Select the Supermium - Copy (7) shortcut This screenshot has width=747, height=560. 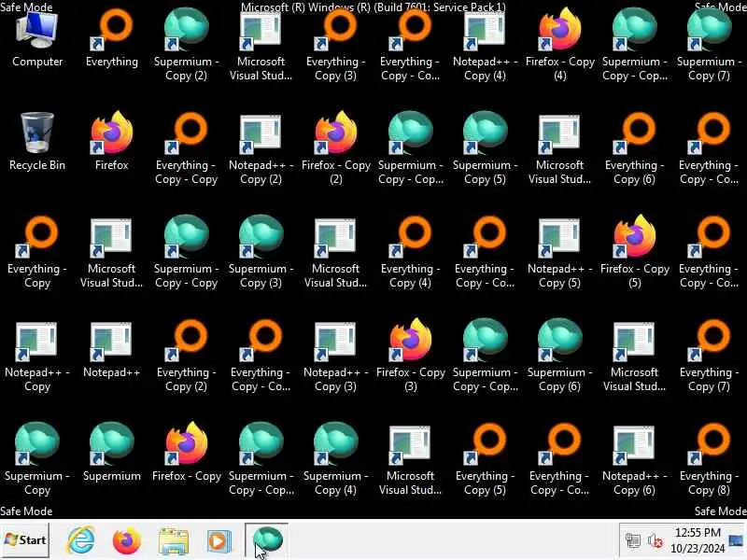pyautogui.click(x=710, y=46)
